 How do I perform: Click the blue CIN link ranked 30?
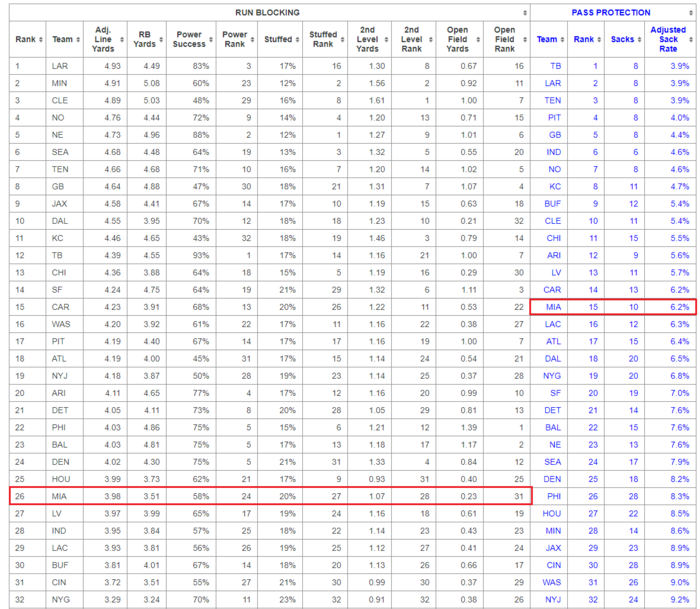click(x=554, y=565)
